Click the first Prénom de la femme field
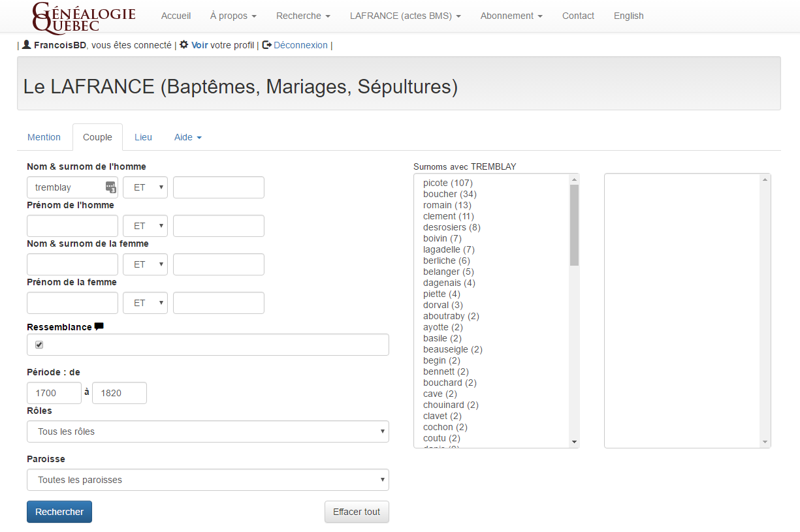This screenshot has width=800, height=532. click(72, 303)
